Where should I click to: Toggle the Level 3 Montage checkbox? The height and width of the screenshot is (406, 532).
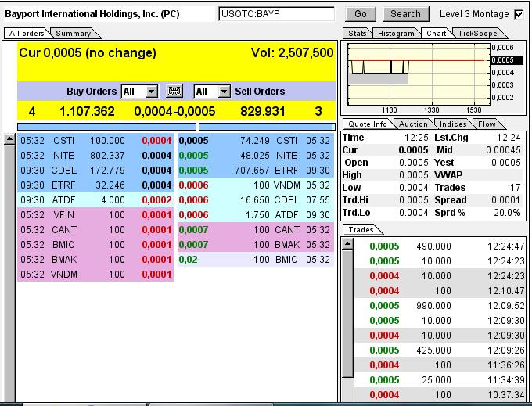click(x=519, y=14)
